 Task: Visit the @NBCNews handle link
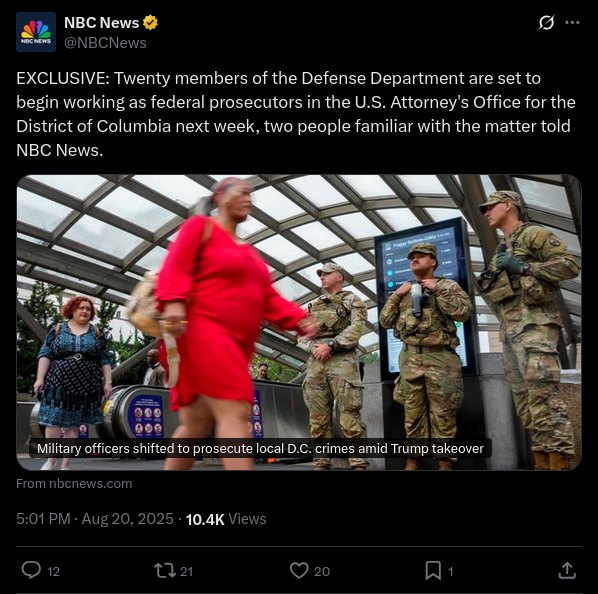(x=105, y=43)
